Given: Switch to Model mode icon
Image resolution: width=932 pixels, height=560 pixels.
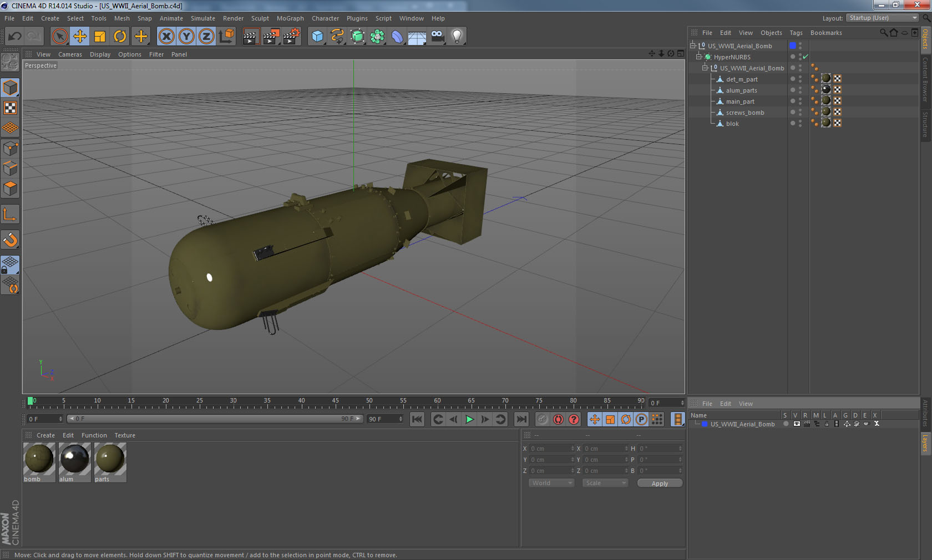Looking at the screenshot, I should coord(10,88).
